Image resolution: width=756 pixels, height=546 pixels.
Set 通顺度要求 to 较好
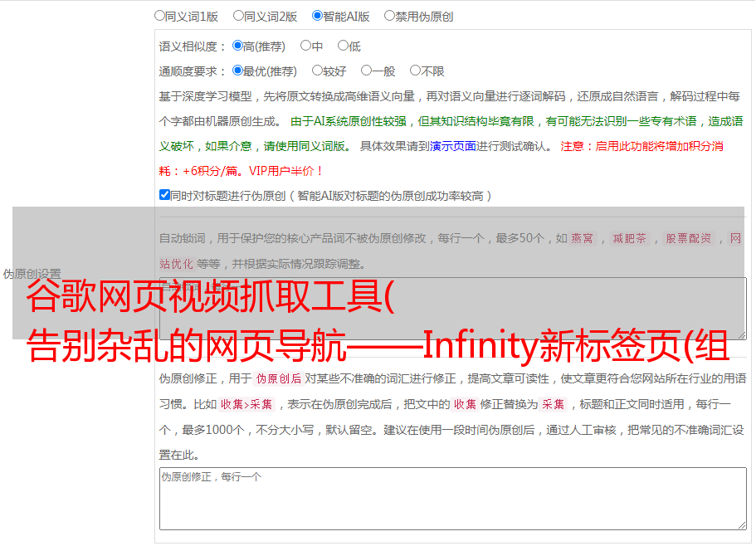coord(317,71)
